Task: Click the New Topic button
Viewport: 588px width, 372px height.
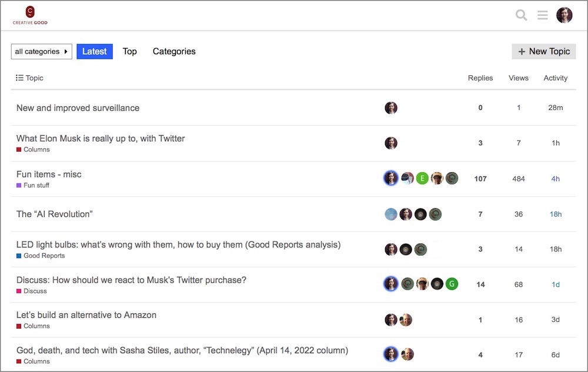Action: coord(544,51)
